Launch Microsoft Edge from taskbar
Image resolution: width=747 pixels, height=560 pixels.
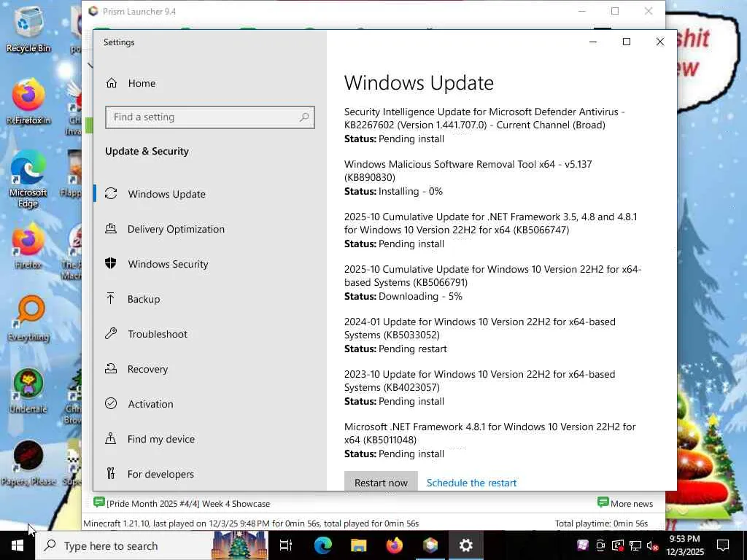(323, 545)
